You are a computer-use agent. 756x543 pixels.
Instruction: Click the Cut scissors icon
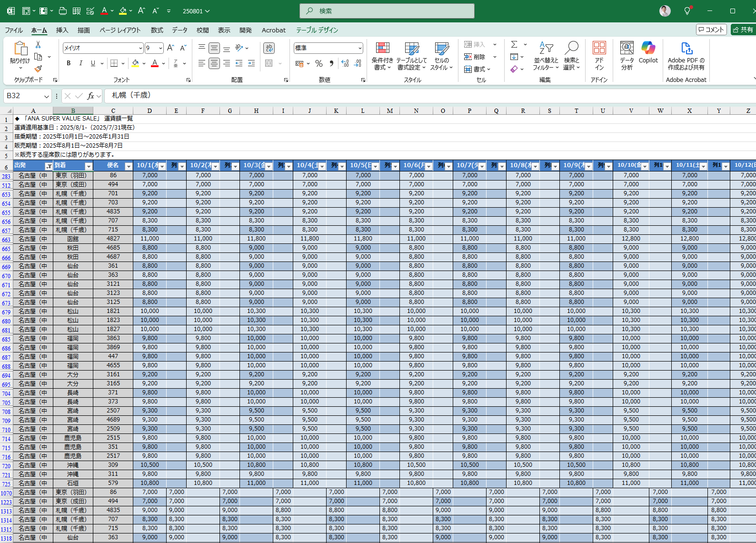(x=38, y=44)
